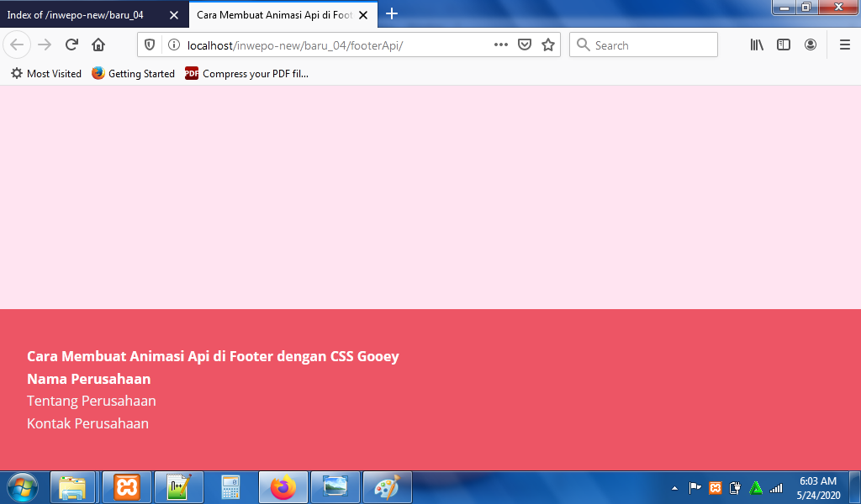861x504 pixels.
Task: View site information icon in address bar
Action: [x=174, y=45]
